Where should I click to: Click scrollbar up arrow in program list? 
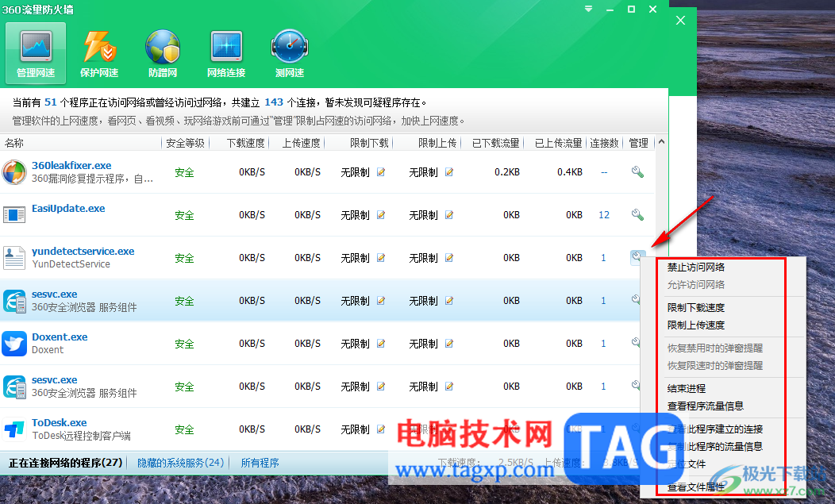point(661,142)
